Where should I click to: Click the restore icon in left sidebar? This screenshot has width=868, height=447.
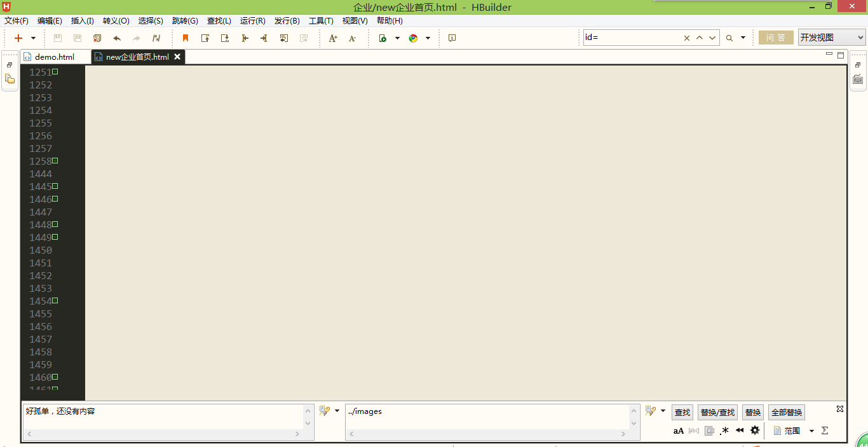tap(10, 65)
